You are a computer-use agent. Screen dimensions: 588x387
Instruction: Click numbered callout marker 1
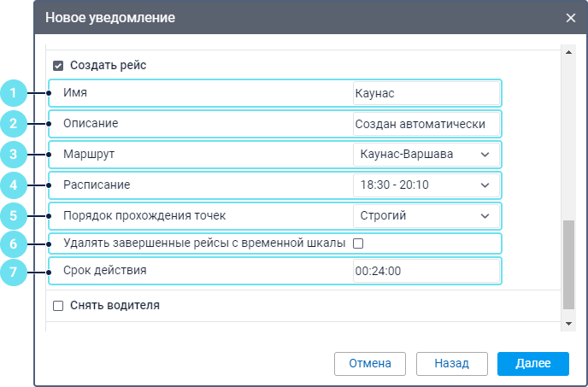(14, 93)
